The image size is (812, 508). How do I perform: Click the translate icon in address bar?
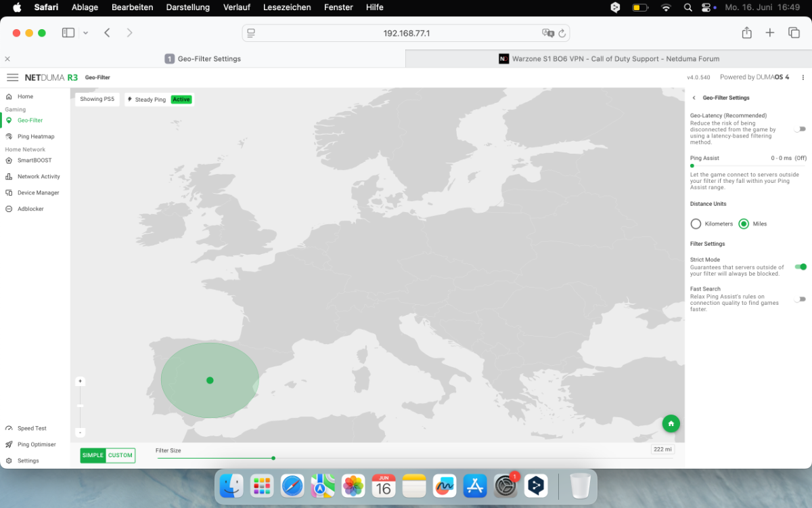click(547, 33)
